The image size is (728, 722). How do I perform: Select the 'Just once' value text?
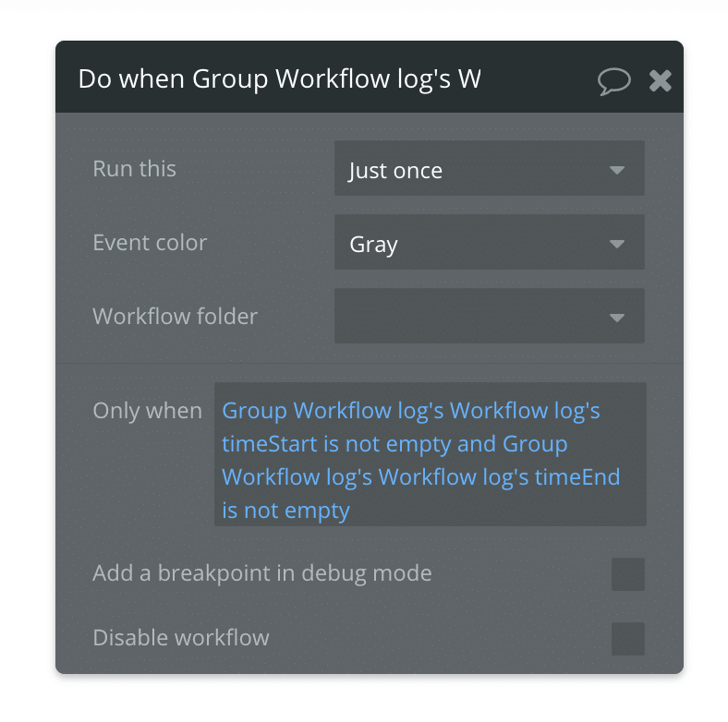[395, 171]
